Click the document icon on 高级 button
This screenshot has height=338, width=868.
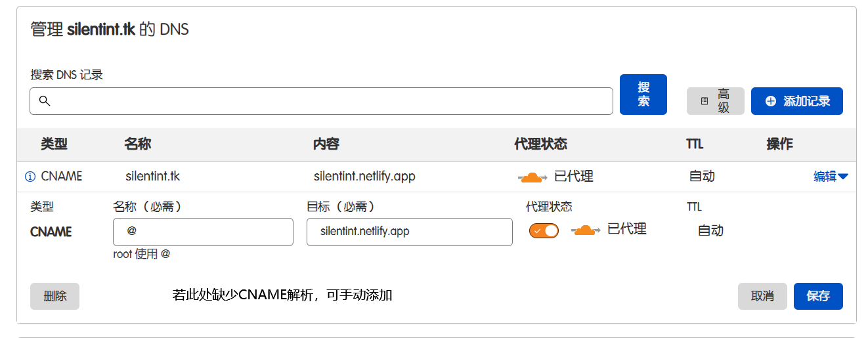tap(705, 101)
